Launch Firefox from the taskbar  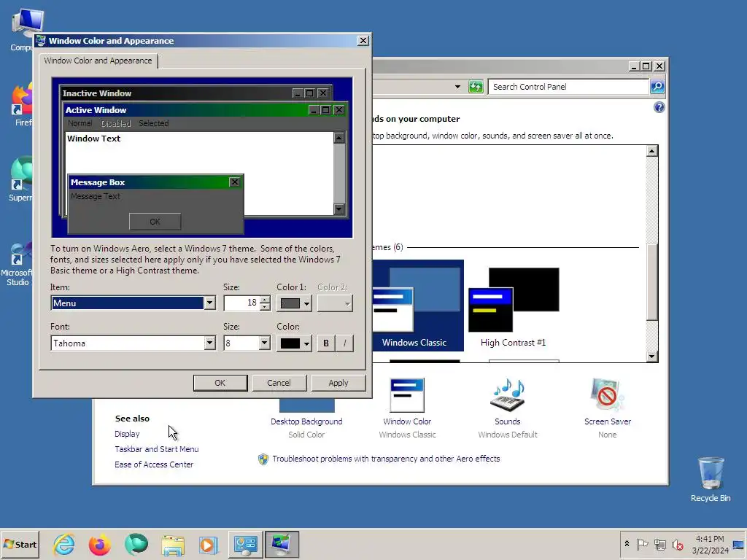coord(99,544)
